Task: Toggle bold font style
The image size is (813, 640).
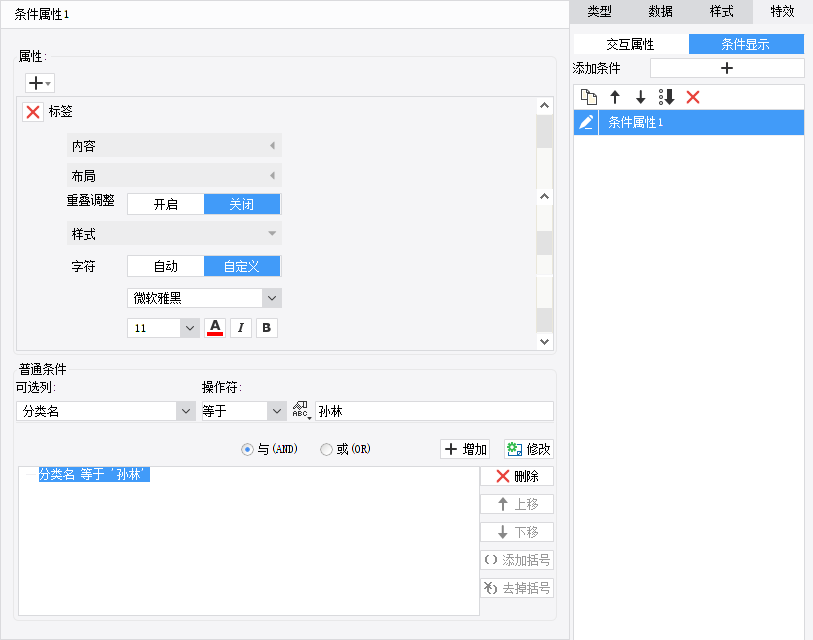Action: point(267,328)
